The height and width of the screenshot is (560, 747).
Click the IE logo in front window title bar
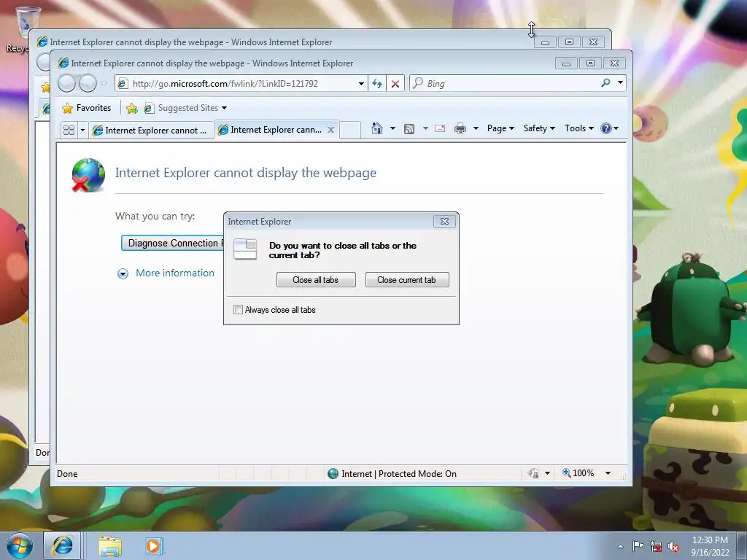(63, 63)
